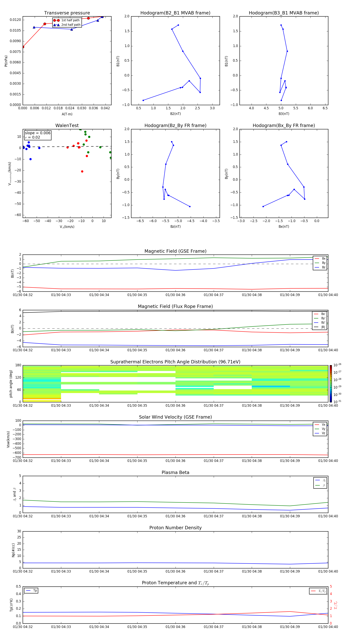Image resolution: width=351 pixels, height=644 pixels.
Task: Click the 'WalenTest' plot title
Action: (x=67, y=125)
